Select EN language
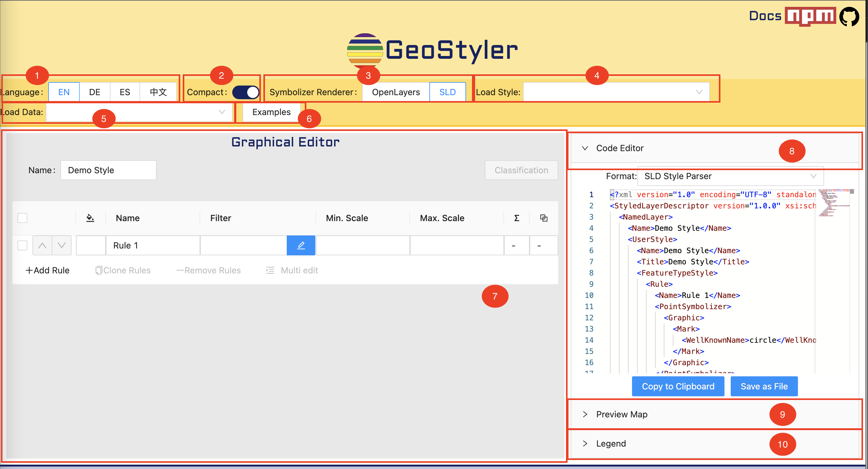 (x=64, y=92)
